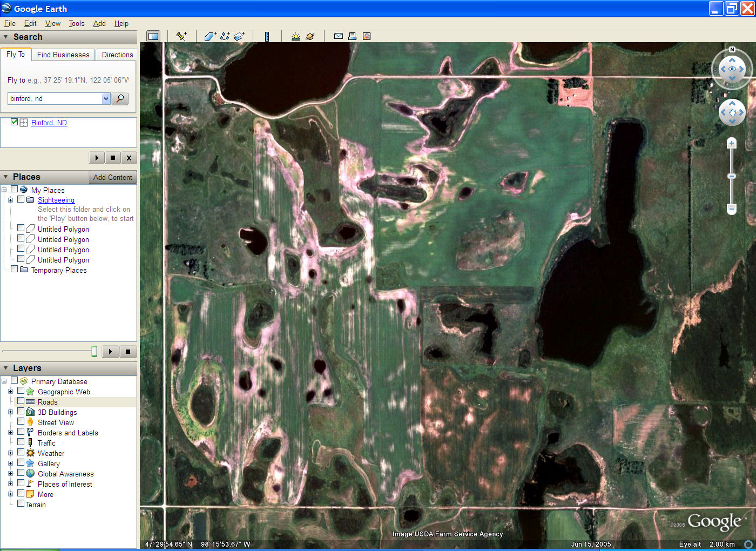Image resolution: width=756 pixels, height=551 pixels.
Task: Open the Fly To search history dropdown
Action: tap(106, 98)
